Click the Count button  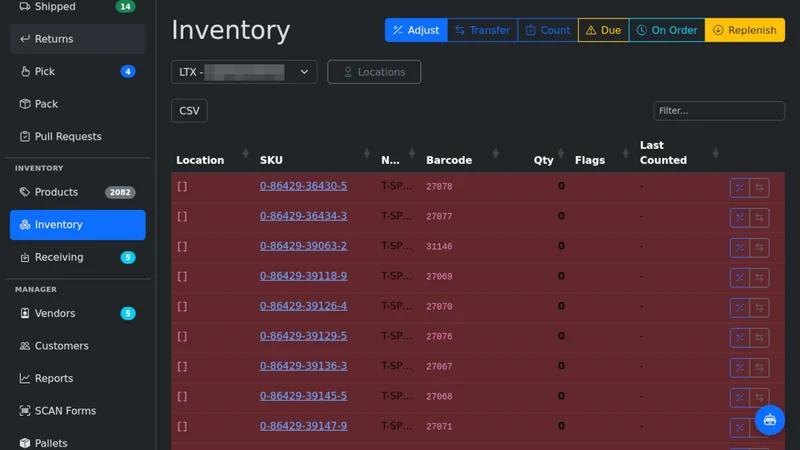pos(547,30)
